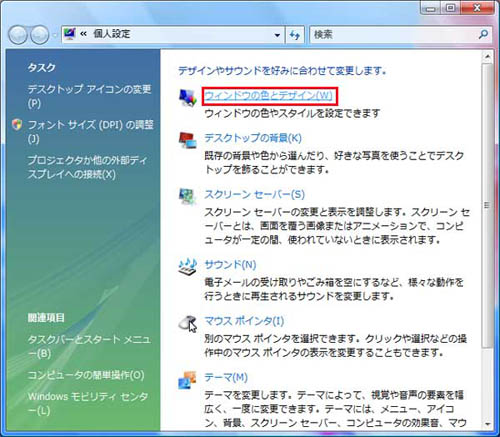Image resolution: width=500 pixels, height=437 pixels.
Task: Click the magnifier icon in the search box
Action: coord(483,34)
